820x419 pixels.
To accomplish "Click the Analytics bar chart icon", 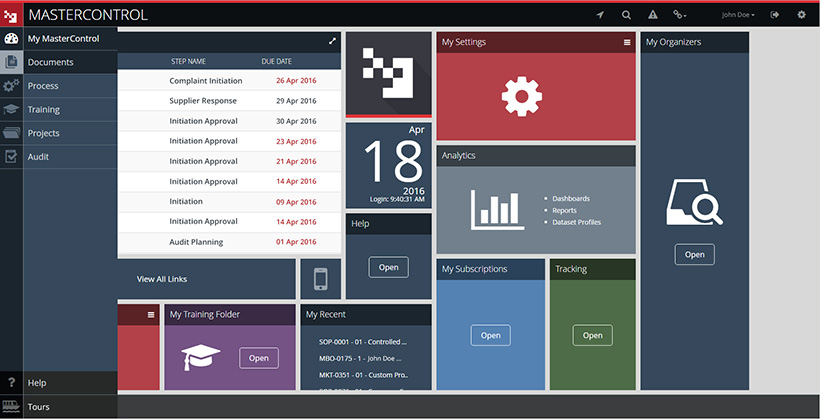I will pyautogui.click(x=497, y=210).
